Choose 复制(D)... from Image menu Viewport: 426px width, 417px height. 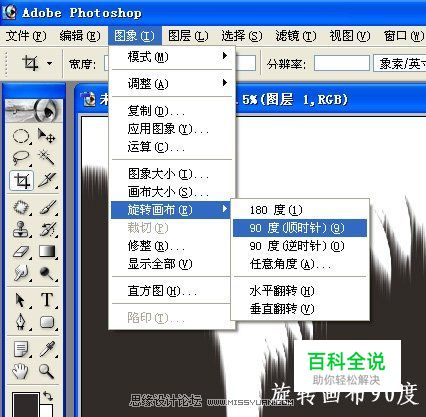(171, 111)
